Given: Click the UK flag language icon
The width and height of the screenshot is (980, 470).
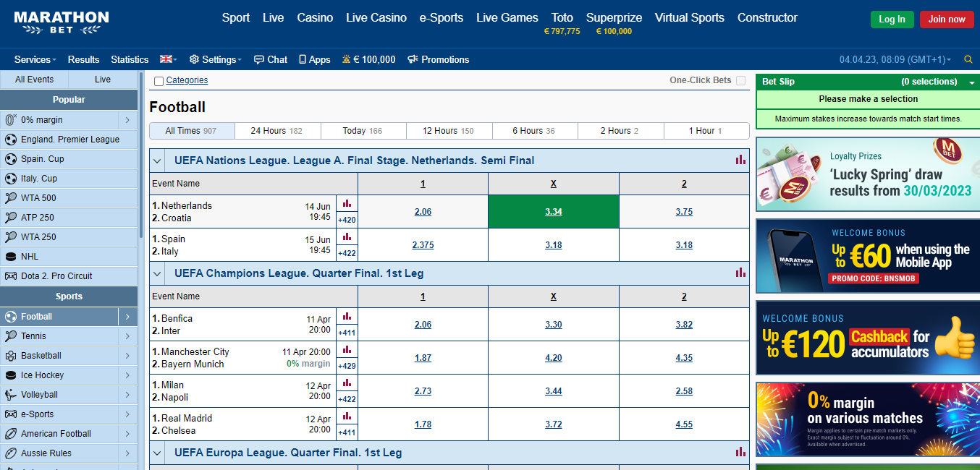Looking at the screenshot, I should click(x=169, y=59).
